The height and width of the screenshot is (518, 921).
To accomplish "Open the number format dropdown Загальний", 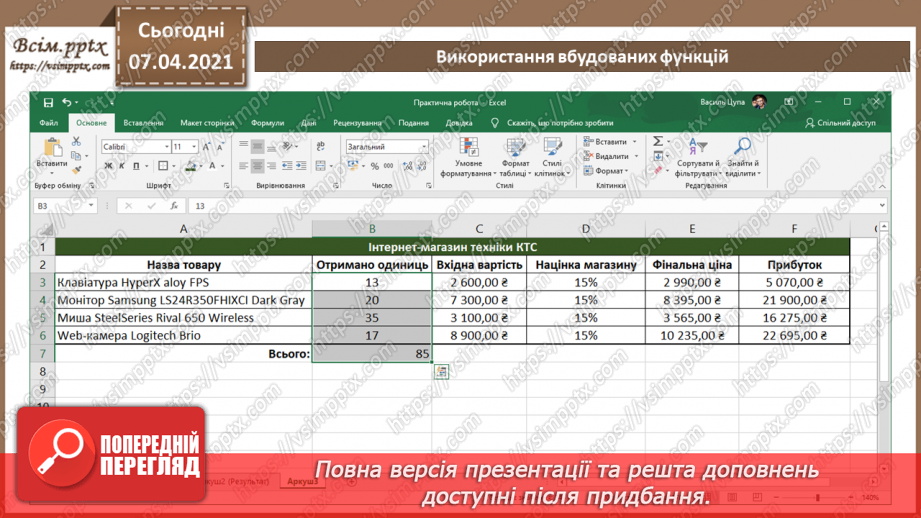I will 424,147.
